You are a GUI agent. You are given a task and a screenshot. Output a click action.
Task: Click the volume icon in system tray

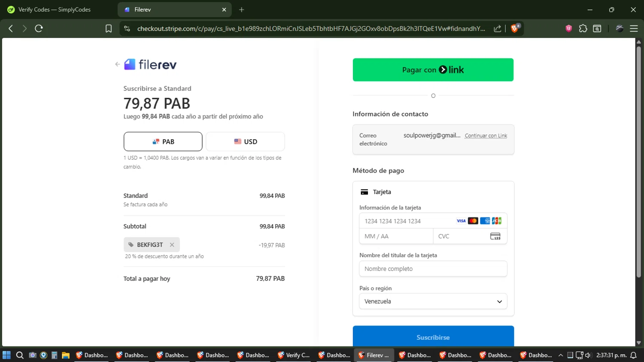tap(588, 355)
